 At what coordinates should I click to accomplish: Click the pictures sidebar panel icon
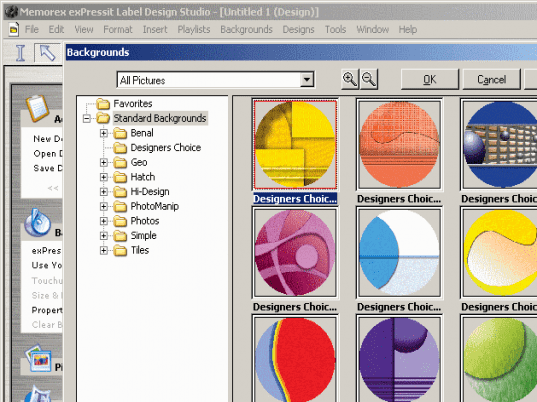click(38, 358)
